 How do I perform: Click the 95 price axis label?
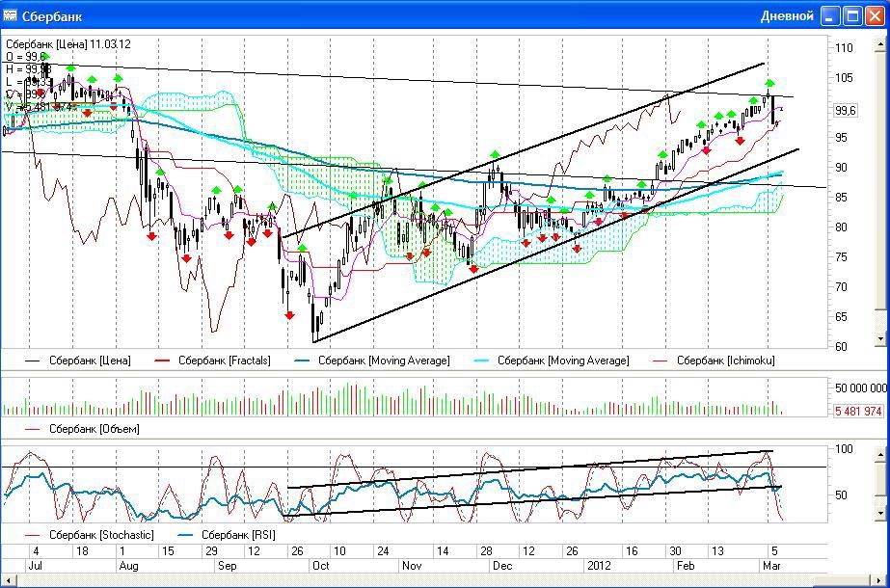pyautogui.click(x=841, y=138)
